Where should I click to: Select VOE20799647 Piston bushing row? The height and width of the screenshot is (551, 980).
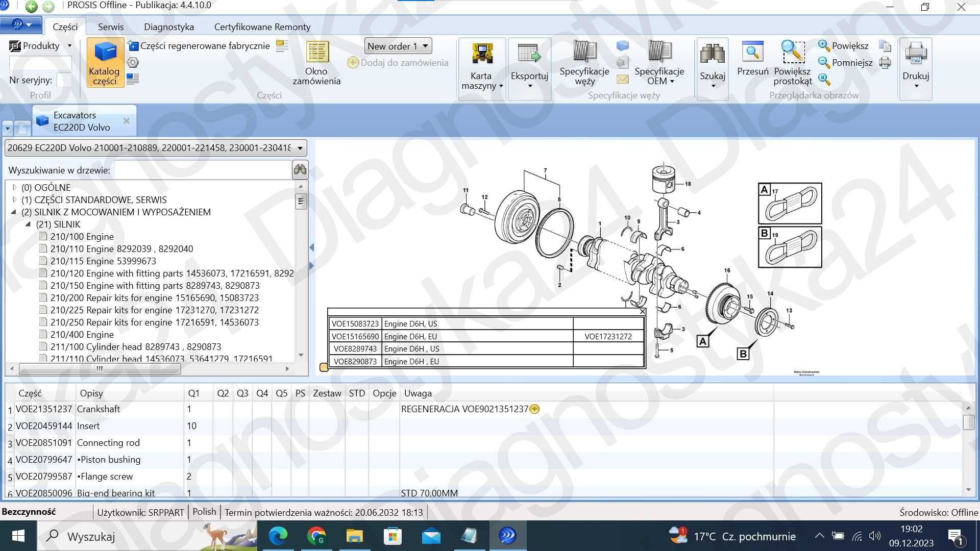tap(485, 460)
